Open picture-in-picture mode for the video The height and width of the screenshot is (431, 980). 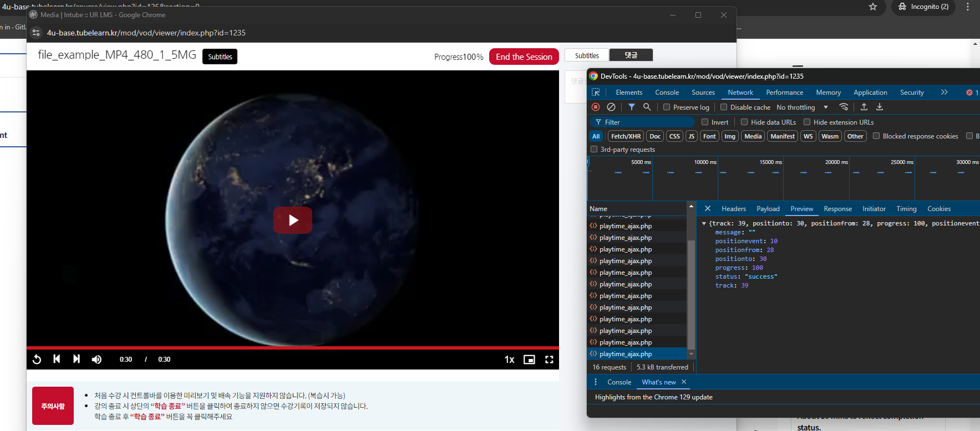pyautogui.click(x=529, y=360)
